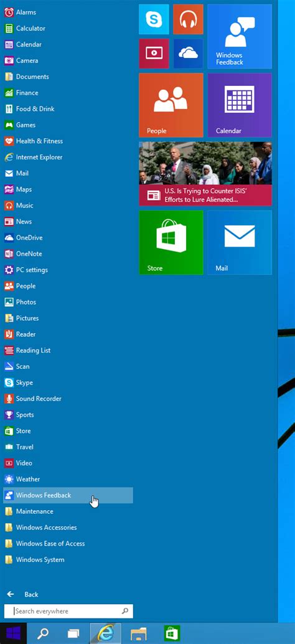Open OneDrive in the apps list
This screenshot has width=295, height=644.
coord(68,237)
